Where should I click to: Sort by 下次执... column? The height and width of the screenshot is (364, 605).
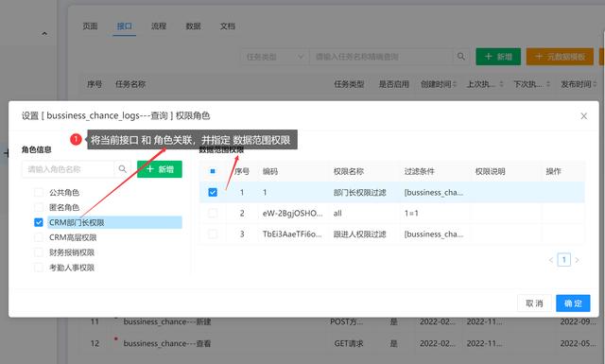[x=548, y=84]
